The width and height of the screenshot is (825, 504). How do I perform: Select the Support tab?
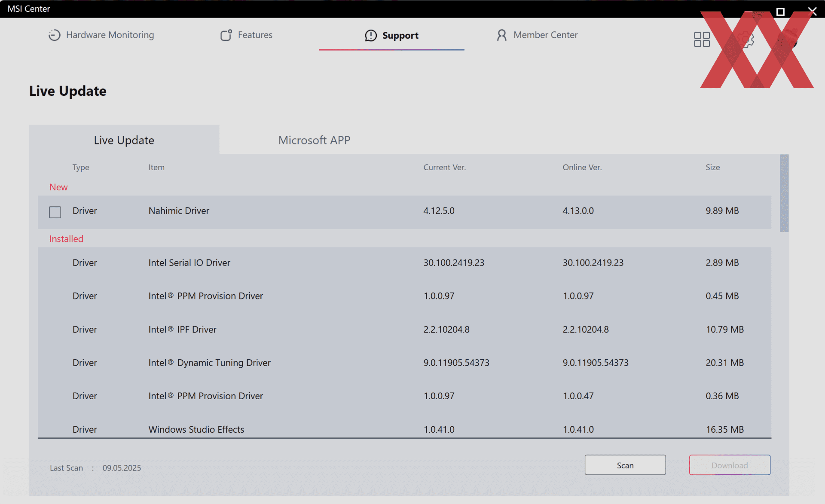[x=391, y=36]
